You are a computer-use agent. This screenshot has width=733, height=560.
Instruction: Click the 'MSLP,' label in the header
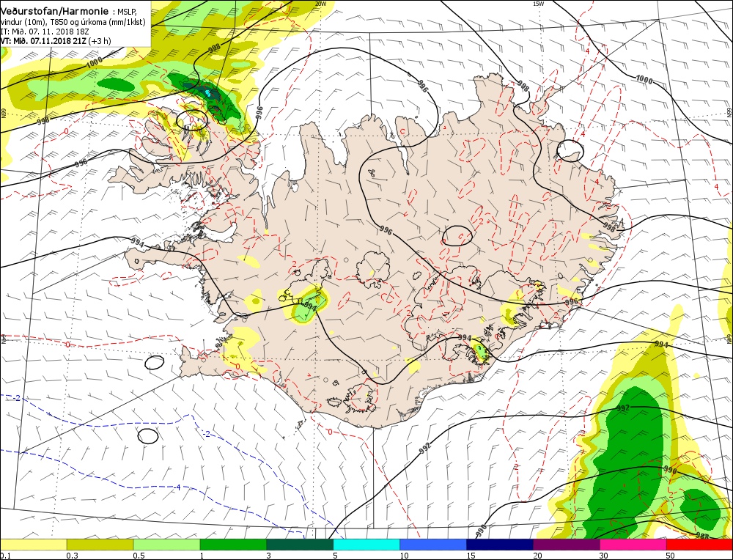click(125, 12)
